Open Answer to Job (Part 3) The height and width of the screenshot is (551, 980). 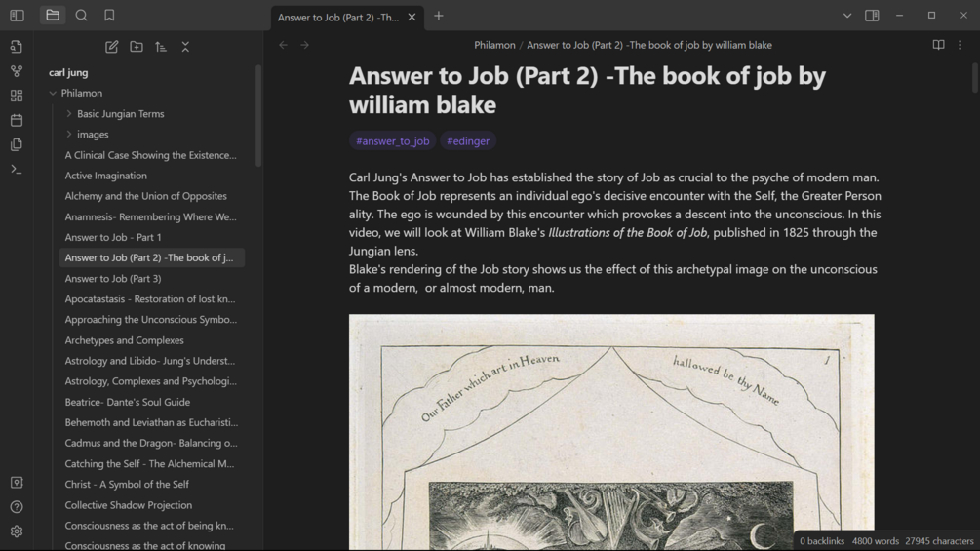(150, 279)
